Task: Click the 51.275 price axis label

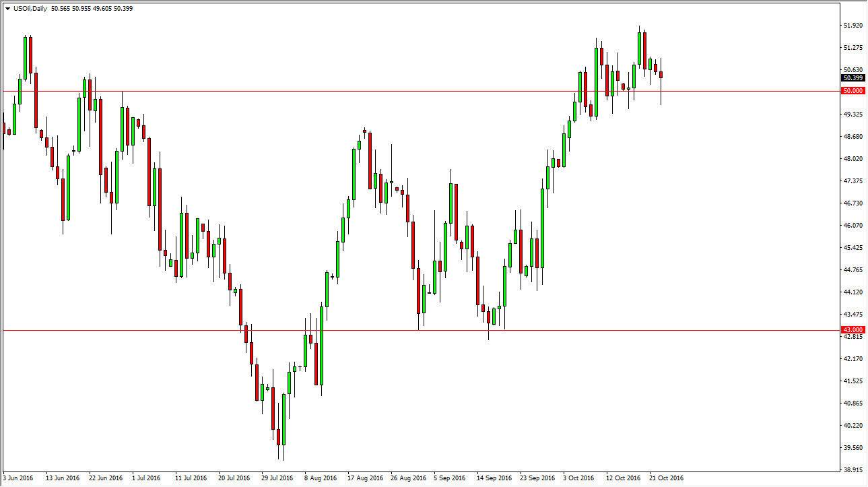Action: tap(852, 48)
